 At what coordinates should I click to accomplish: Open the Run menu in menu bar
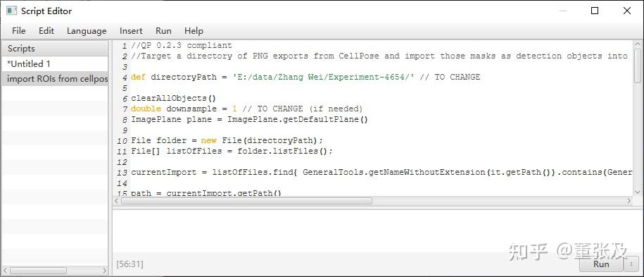click(x=163, y=31)
